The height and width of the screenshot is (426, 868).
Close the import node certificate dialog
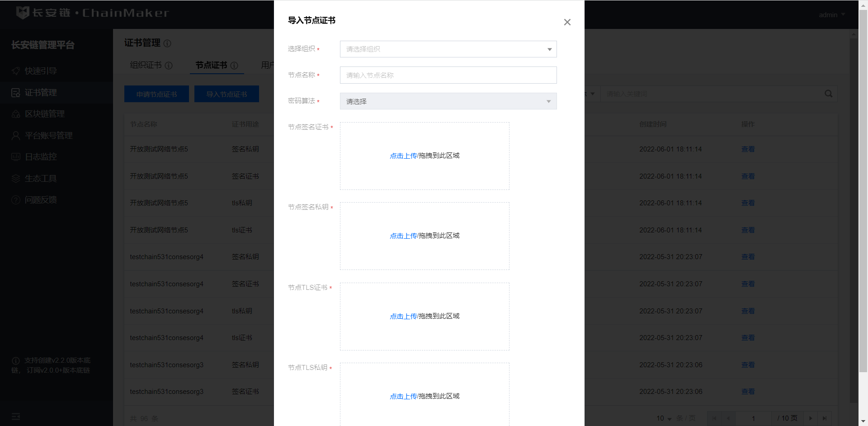pos(567,22)
